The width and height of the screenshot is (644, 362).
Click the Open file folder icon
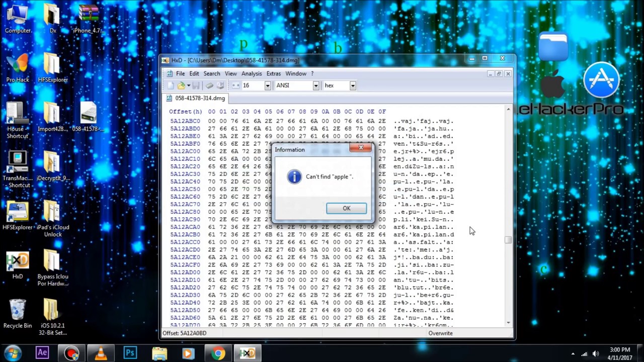click(x=181, y=85)
